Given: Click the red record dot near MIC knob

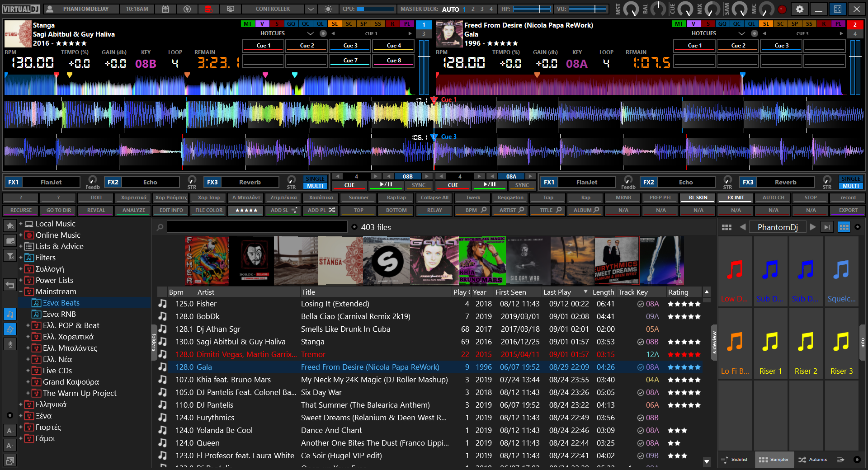Looking at the screenshot, I should coord(782,9).
